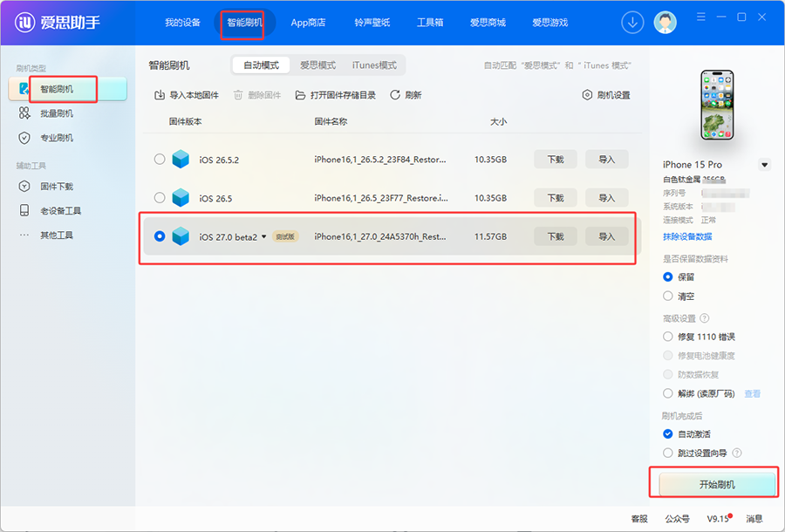The width and height of the screenshot is (785, 532).
Task: Select the iOS 26.5 firmware radio
Action: (160, 198)
